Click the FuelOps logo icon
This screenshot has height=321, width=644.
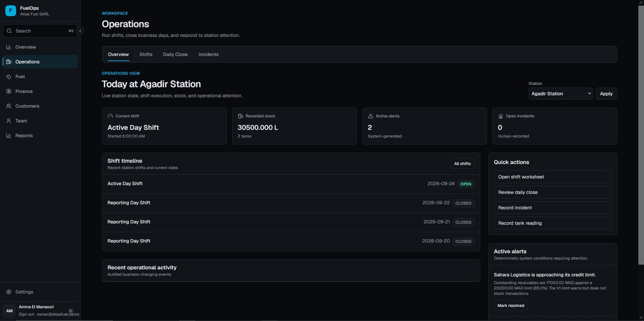10,11
